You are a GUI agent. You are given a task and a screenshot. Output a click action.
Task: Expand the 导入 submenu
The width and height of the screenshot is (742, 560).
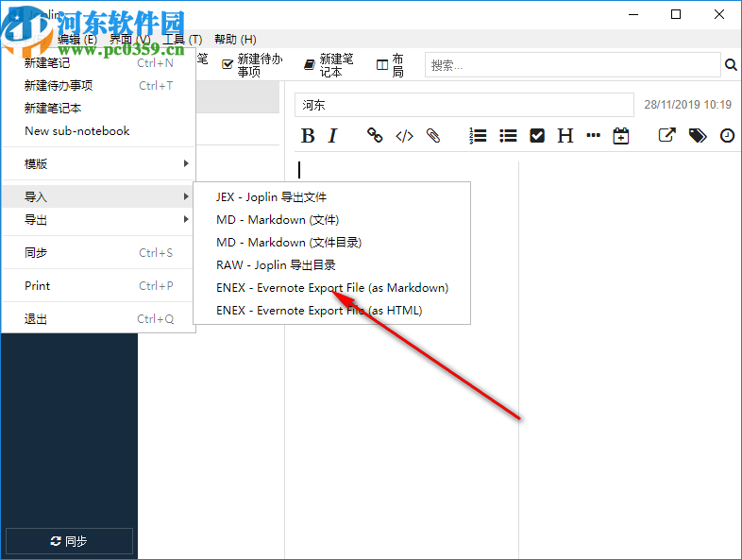[98, 196]
